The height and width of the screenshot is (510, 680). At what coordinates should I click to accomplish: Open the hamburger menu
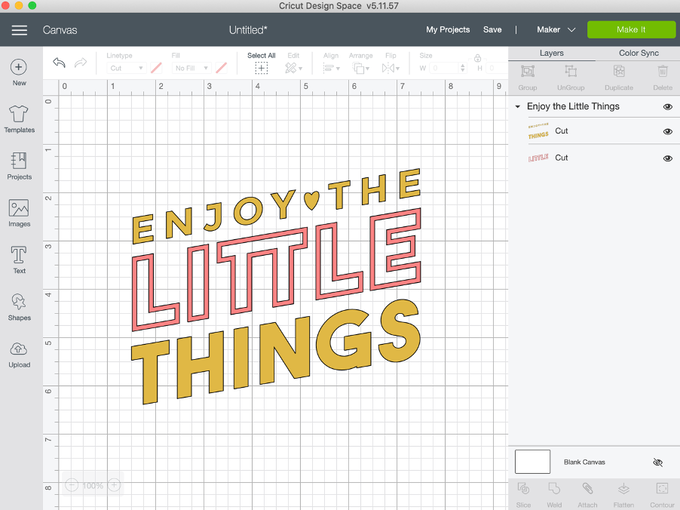pyautogui.click(x=19, y=30)
